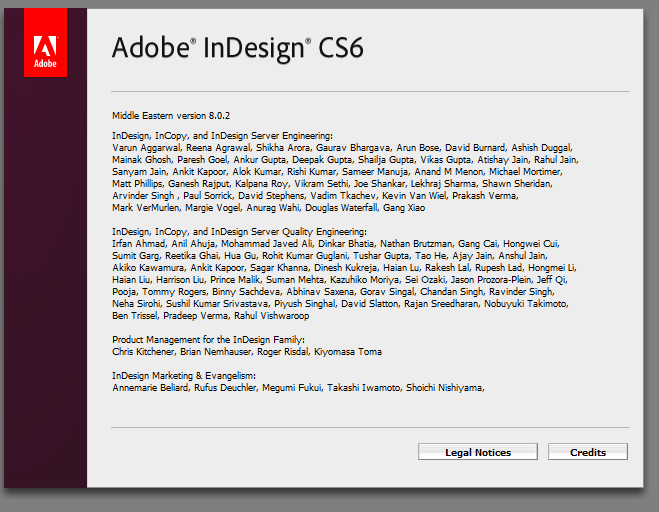Click the Server Engineering section heading
Viewport: 659px width, 512px height.
(222, 135)
